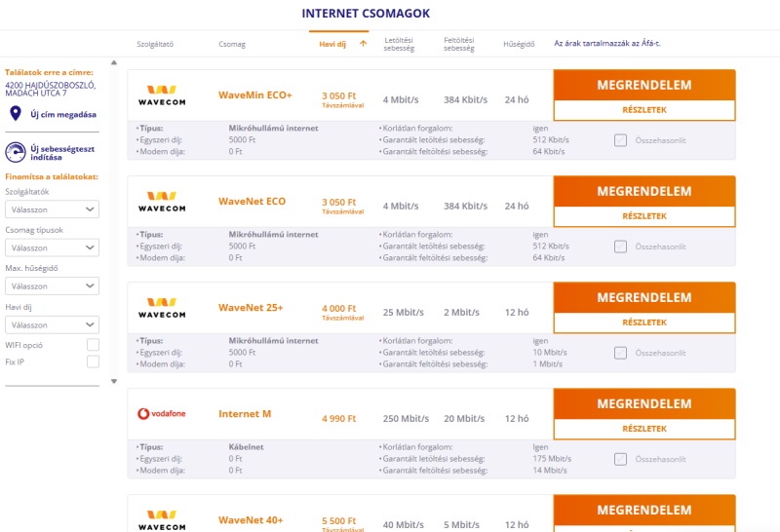The image size is (780, 532).
Task: Open the Max. hűségidő dropdown
Action: pyautogui.click(x=53, y=285)
